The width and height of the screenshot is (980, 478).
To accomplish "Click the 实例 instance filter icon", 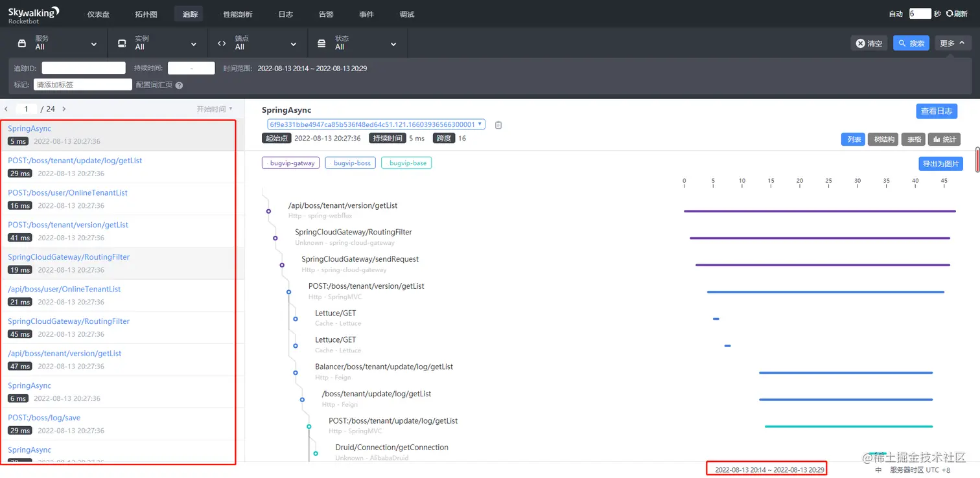I will click(x=122, y=43).
